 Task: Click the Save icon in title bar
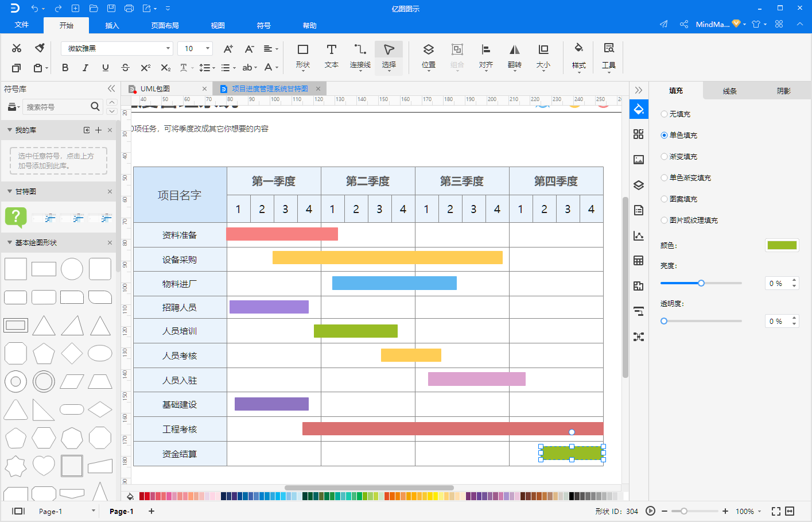111,9
